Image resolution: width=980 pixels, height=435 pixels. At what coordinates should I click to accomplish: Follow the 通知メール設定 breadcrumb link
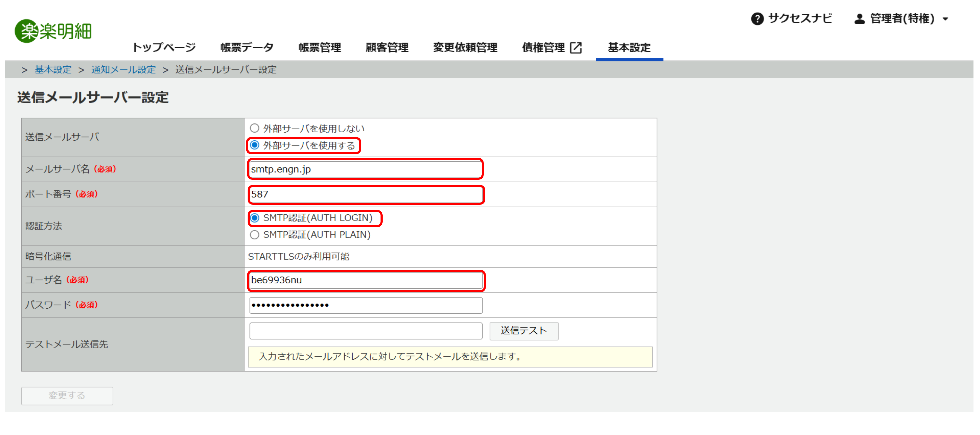tap(123, 70)
